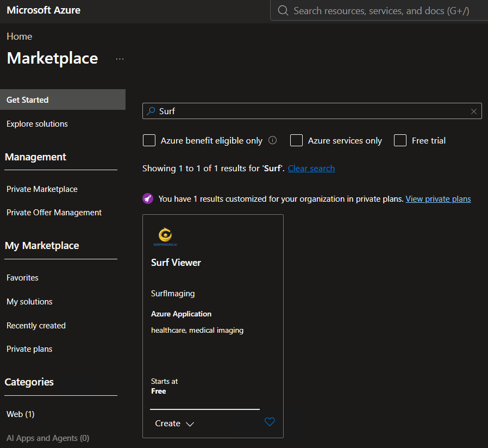Screen dimensions: 488x448
Task: Click the SurfImaging publisher name
Action: 173,294
